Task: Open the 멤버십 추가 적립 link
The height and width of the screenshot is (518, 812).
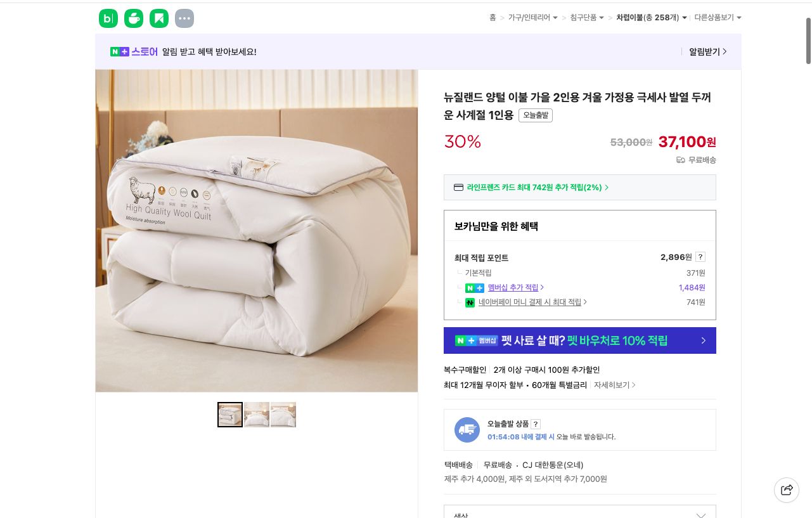Action: (513, 287)
